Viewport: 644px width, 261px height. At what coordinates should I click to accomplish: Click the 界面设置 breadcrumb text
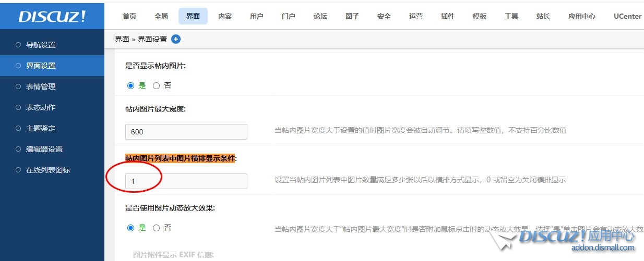click(x=152, y=39)
